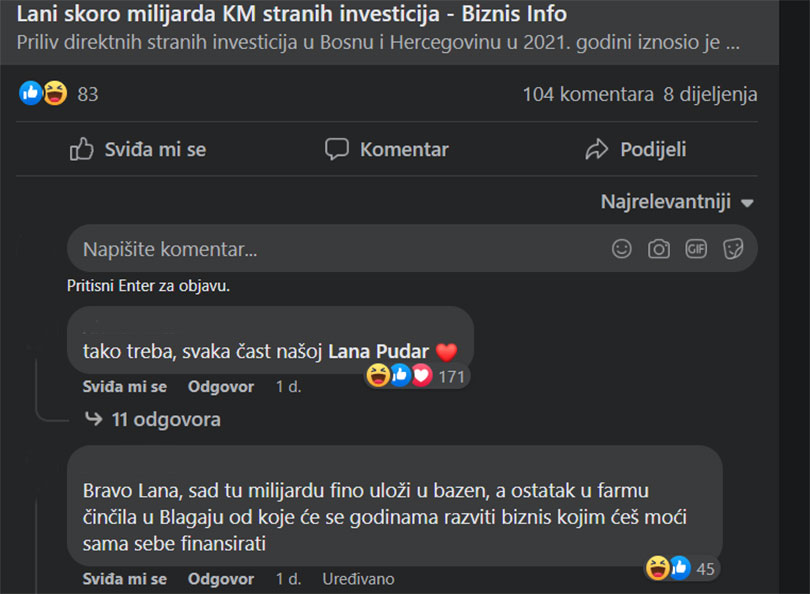Click the emoji icon in comment box
810x594 pixels.
[x=622, y=249]
